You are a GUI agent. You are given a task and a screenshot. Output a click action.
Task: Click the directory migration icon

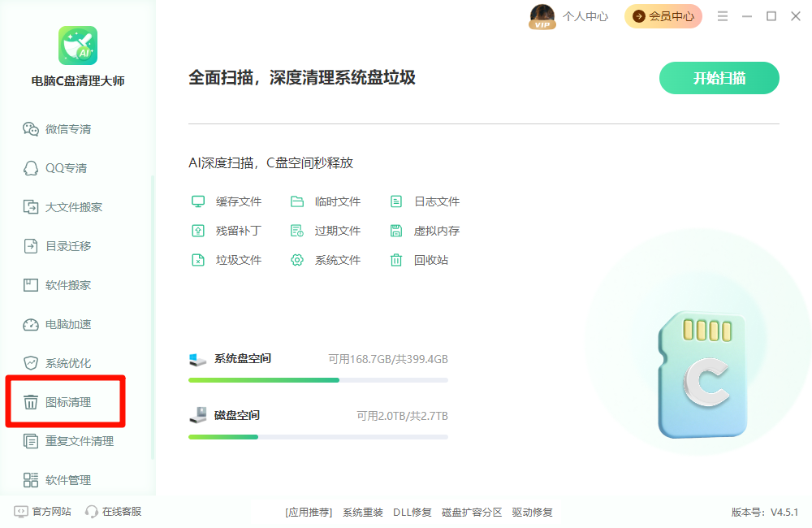tap(31, 246)
